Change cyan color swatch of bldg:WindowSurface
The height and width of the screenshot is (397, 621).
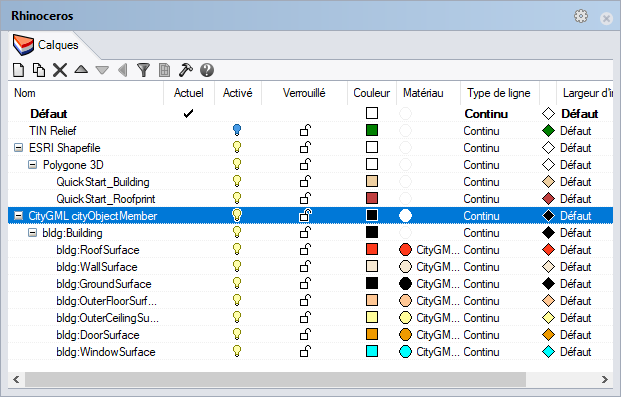pyautogui.click(x=372, y=351)
